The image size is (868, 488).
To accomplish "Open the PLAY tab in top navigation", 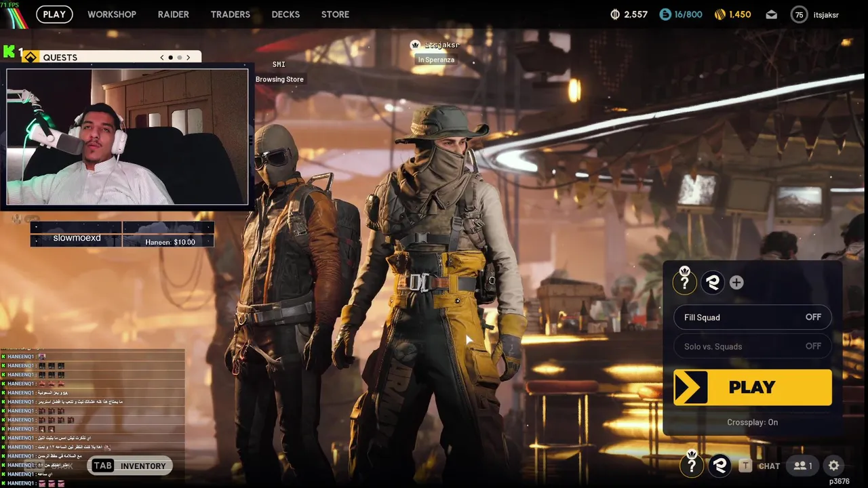I will point(54,14).
